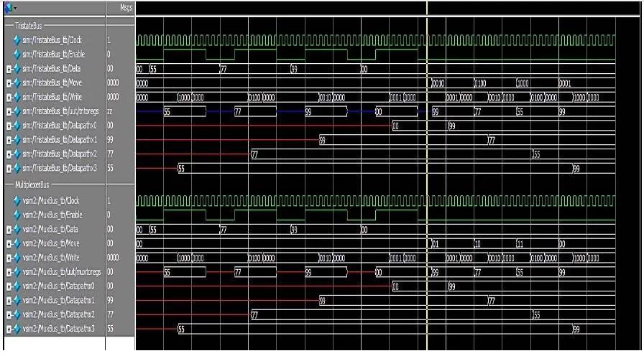The image size is (644, 356).
Task: Click the TristateBus tritoregs signal diamond icon
Action: coord(14,113)
